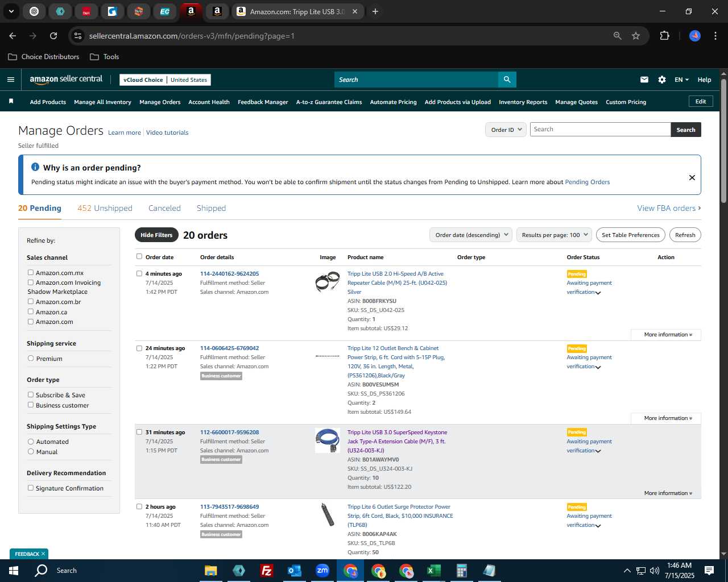
Task: Open Zoom from the taskbar
Action: [322, 571]
